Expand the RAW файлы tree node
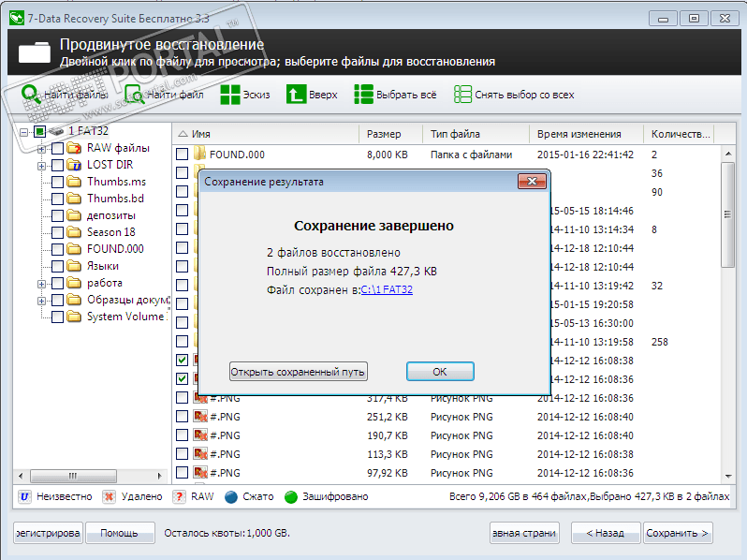This screenshot has height=560, width=747. 41,149
